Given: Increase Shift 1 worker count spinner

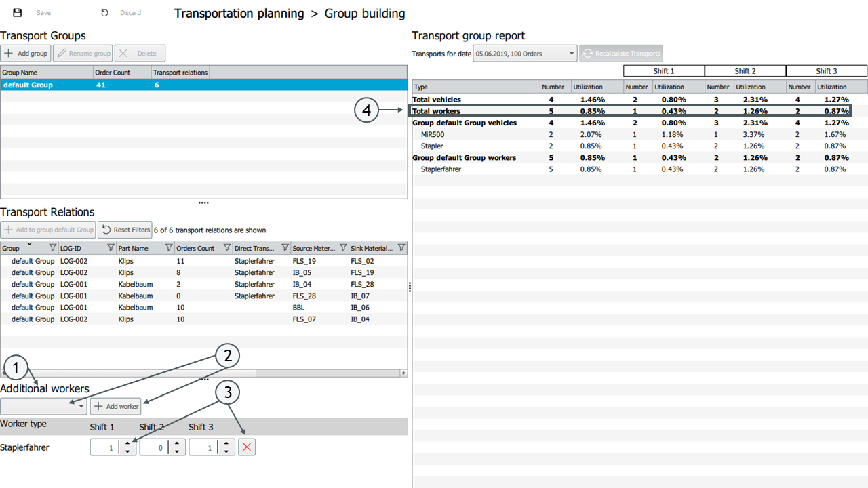Looking at the screenshot, I should point(127,443).
